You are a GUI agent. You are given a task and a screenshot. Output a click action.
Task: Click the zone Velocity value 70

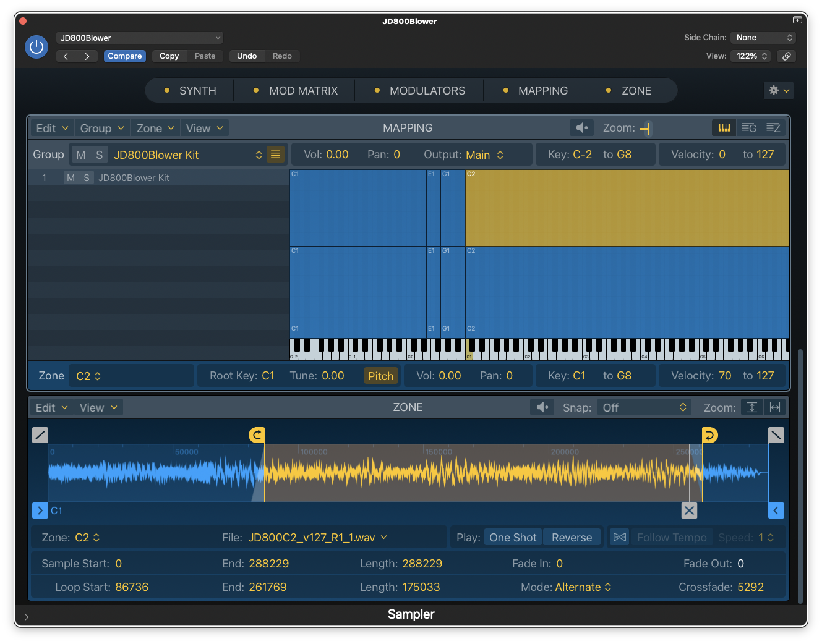point(725,376)
